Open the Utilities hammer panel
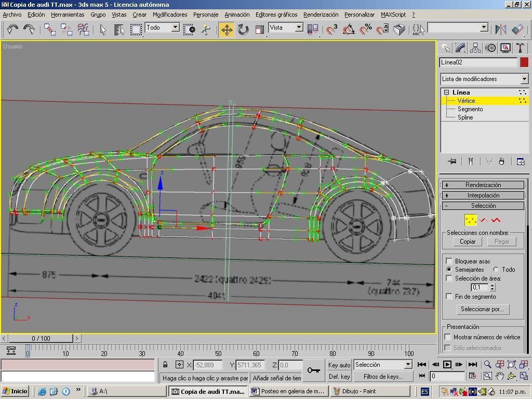Screen dimensions: 532x399 pos(520,48)
